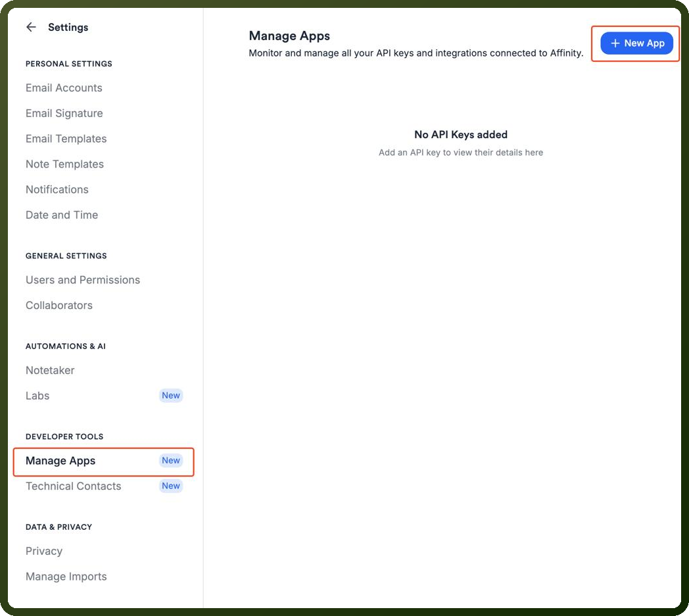
Task: Go to Email Templates
Action: coord(66,139)
